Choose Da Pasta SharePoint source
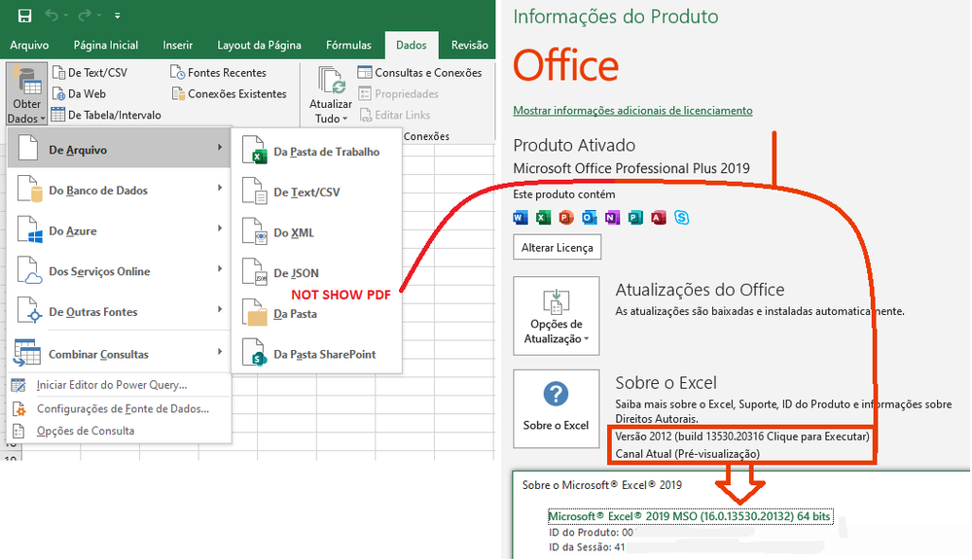 (x=317, y=354)
